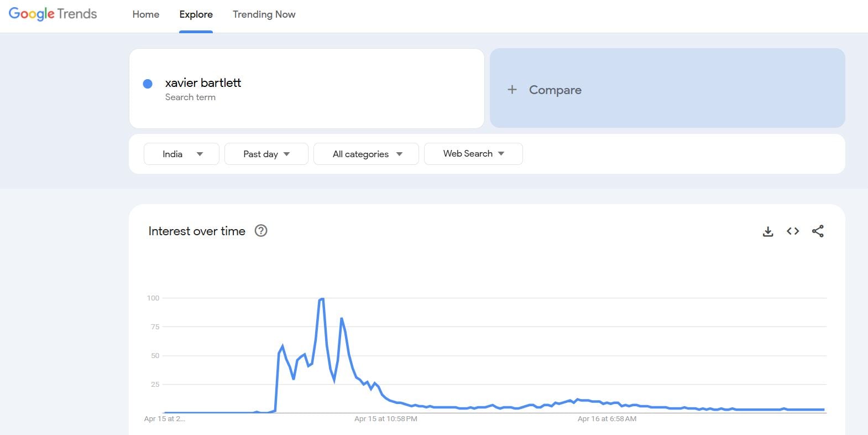Click the Apr 16 at 6:58 AM label

(606, 419)
